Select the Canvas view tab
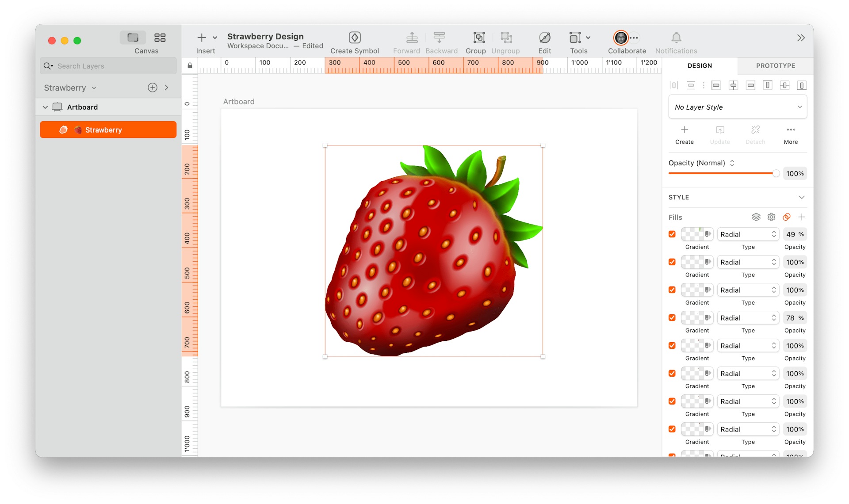 (x=132, y=38)
